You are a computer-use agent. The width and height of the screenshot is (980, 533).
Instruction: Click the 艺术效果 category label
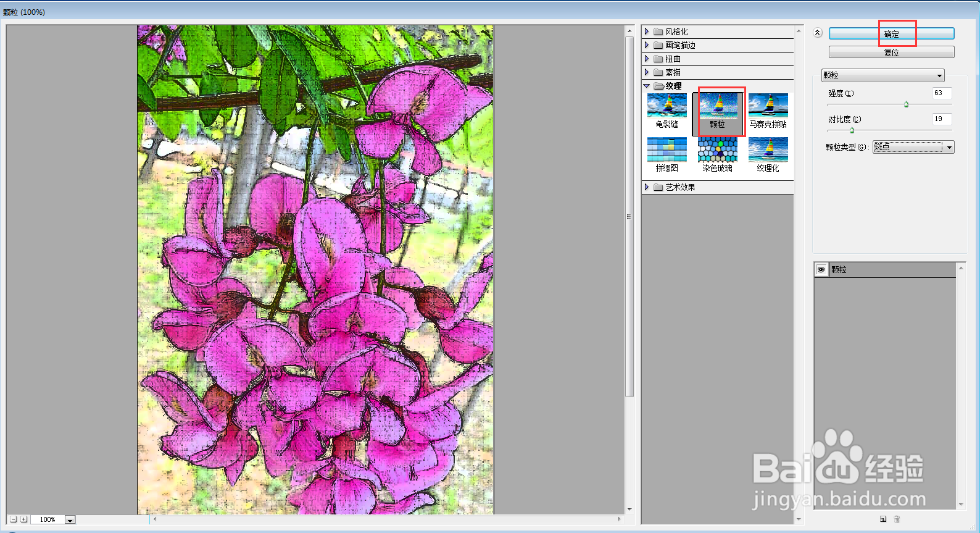[680, 187]
